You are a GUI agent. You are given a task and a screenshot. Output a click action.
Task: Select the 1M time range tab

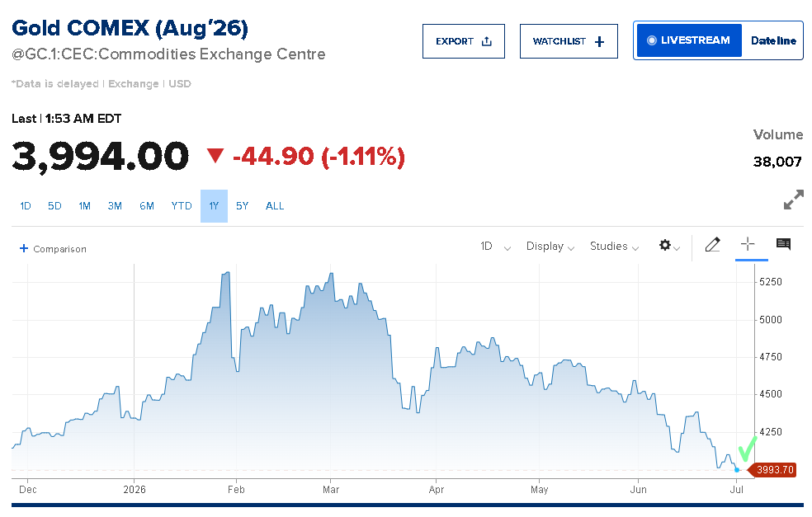[x=84, y=206]
